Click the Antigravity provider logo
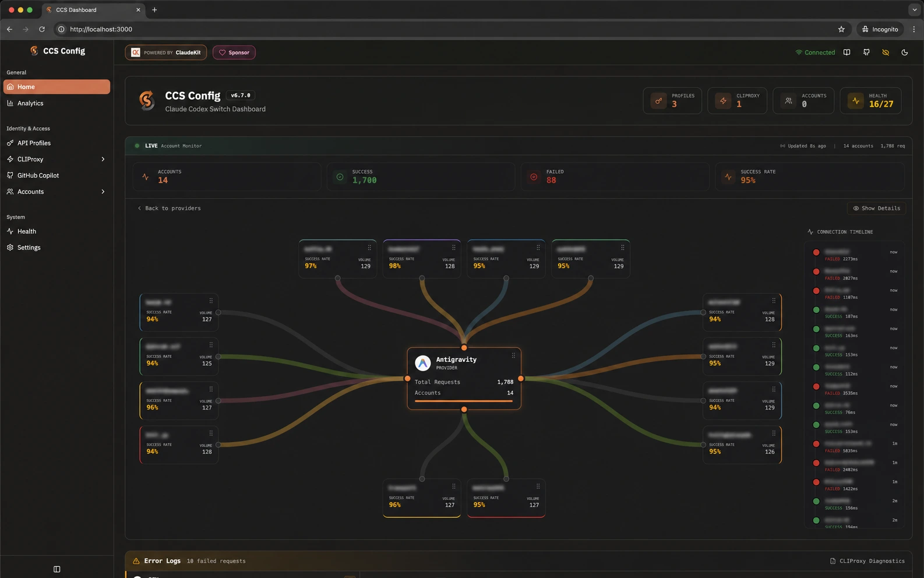This screenshot has height=578, width=924. click(423, 363)
